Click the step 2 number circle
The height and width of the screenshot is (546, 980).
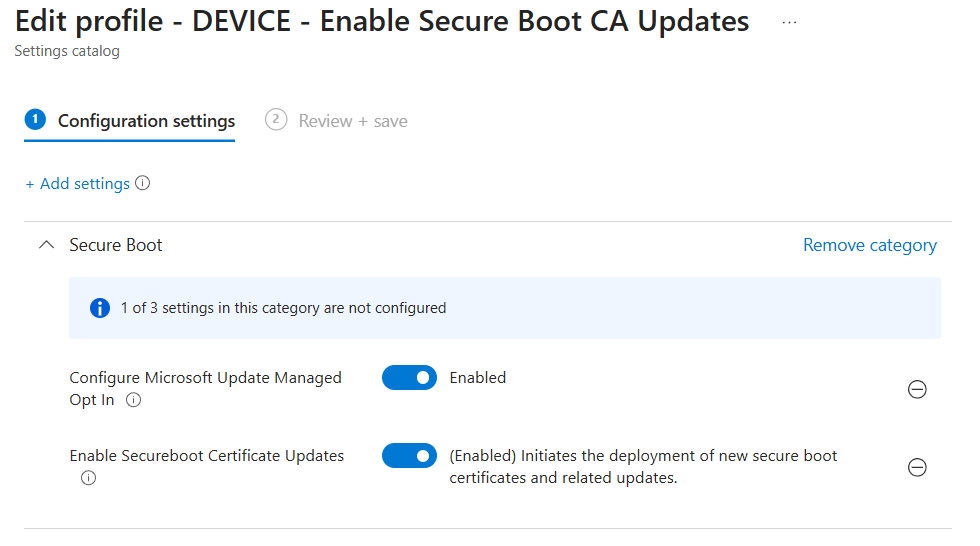275,120
